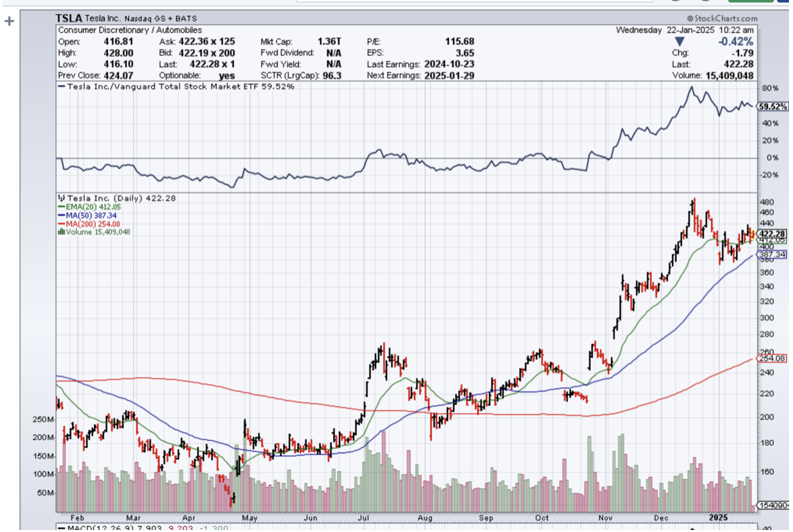Click the green EMA(20) legend line marker

pos(60,207)
